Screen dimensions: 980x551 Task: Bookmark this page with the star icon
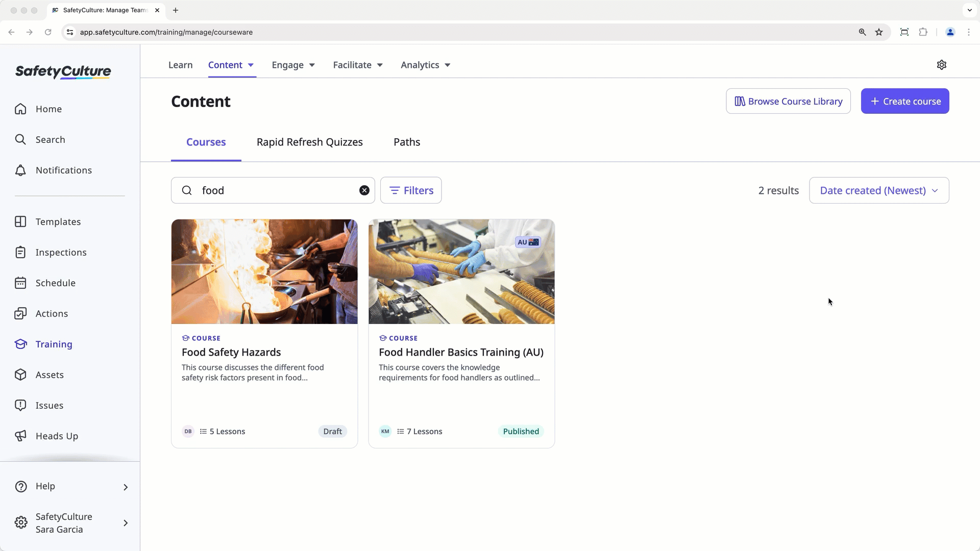(x=879, y=32)
